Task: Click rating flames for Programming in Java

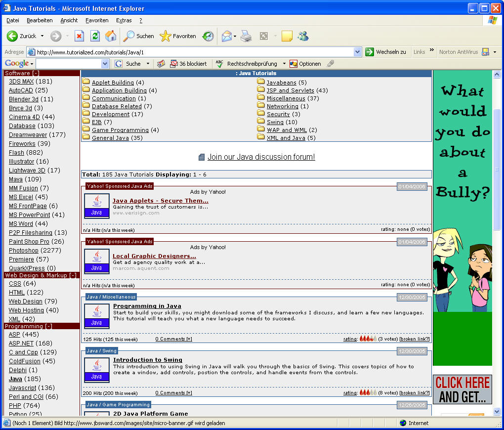Action: click(x=367, y=339)
